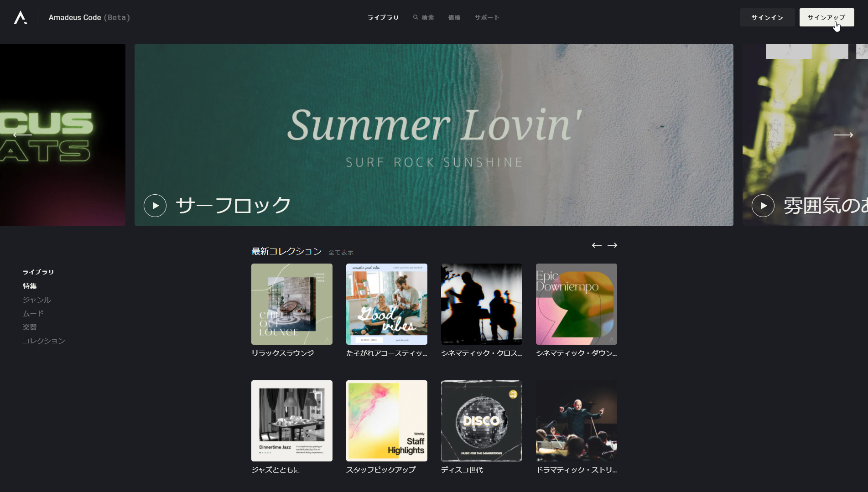Select ジャンル in the sidebar
This screenshot has width=868, height=492.
point(37,300)
